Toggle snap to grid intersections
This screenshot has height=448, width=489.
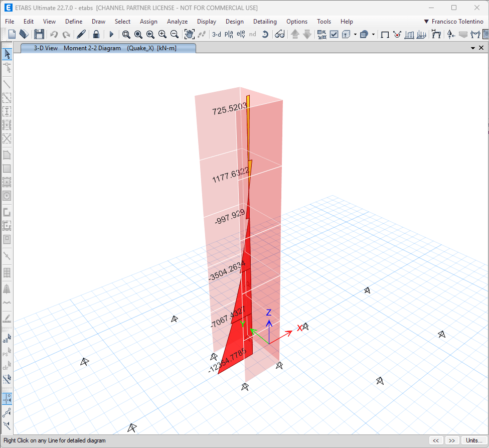point(7,399)
